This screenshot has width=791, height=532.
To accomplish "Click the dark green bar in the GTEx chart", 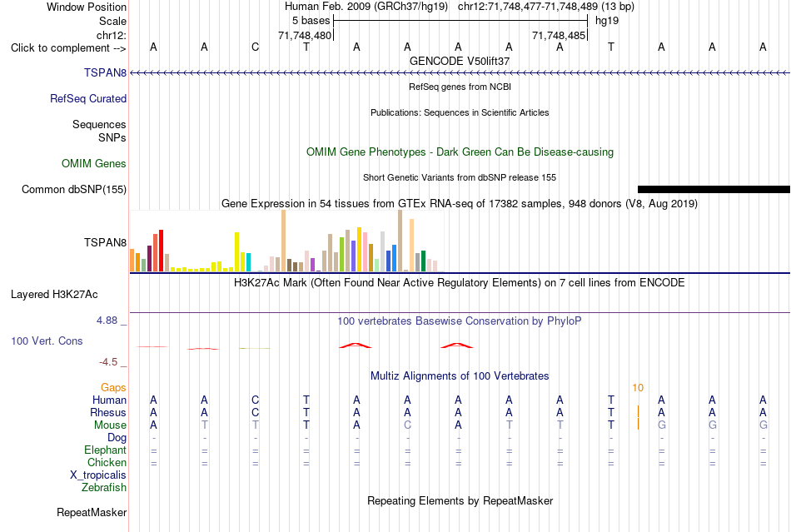I will click(423, 261).
